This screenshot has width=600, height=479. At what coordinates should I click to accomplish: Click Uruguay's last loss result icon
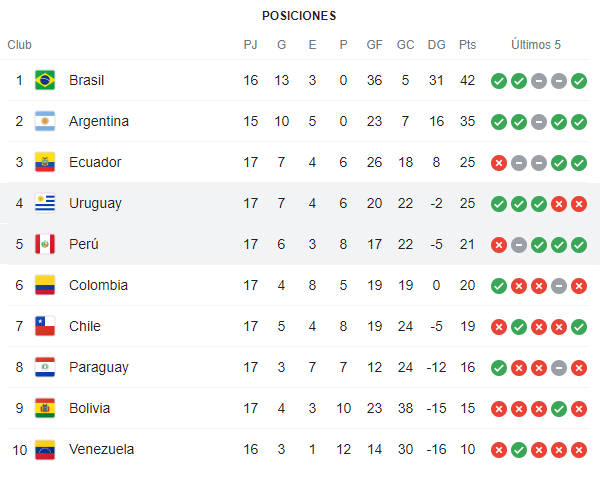[579, 204]
